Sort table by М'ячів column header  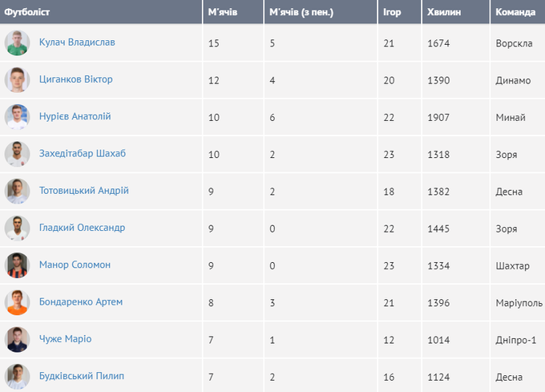click(x=222, y=12)
